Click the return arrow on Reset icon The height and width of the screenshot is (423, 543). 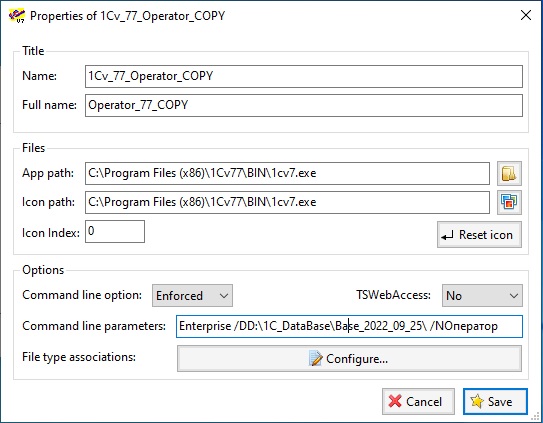tap(447, 236)
